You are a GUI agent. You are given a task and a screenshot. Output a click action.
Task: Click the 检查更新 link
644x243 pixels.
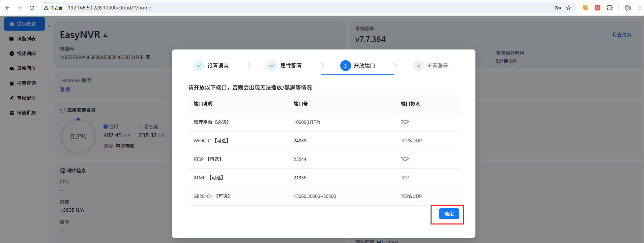coord(621,35)
